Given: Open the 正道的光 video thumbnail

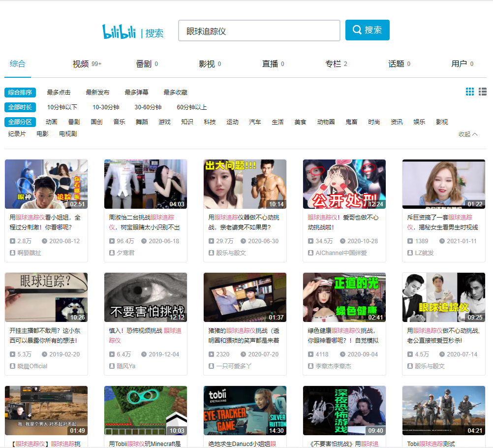Looking at the screenshot, I should 344,297.
